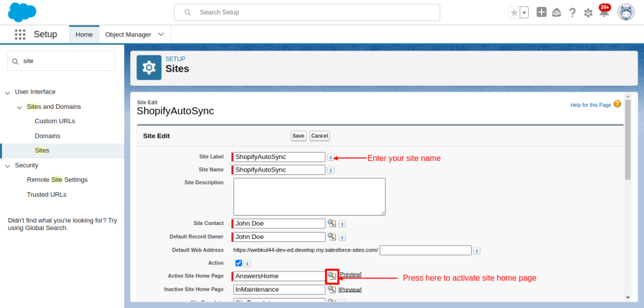Click the Inactive Site Home Page field
The height and width of the screenshot is (308, 644).
tap(279, 290)
